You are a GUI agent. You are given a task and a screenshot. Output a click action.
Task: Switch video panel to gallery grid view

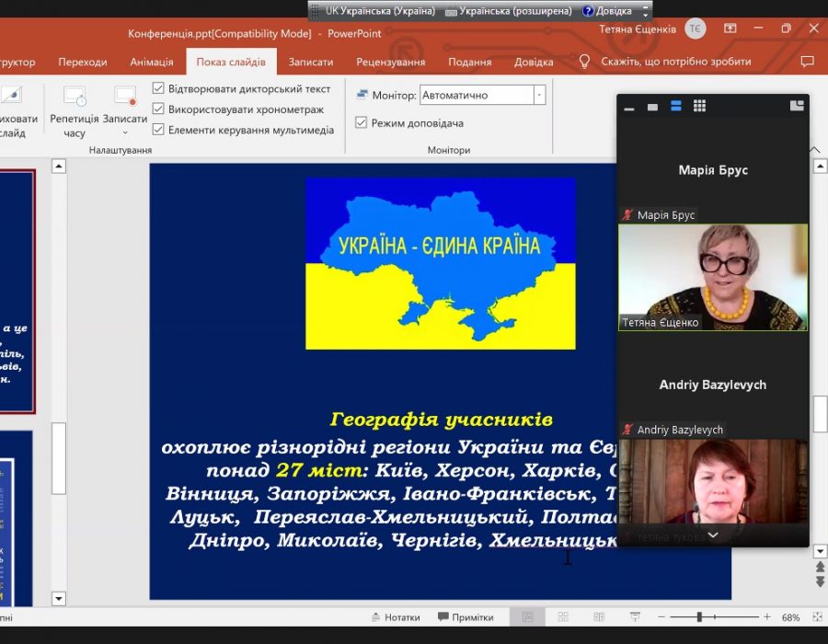[699, 107]
